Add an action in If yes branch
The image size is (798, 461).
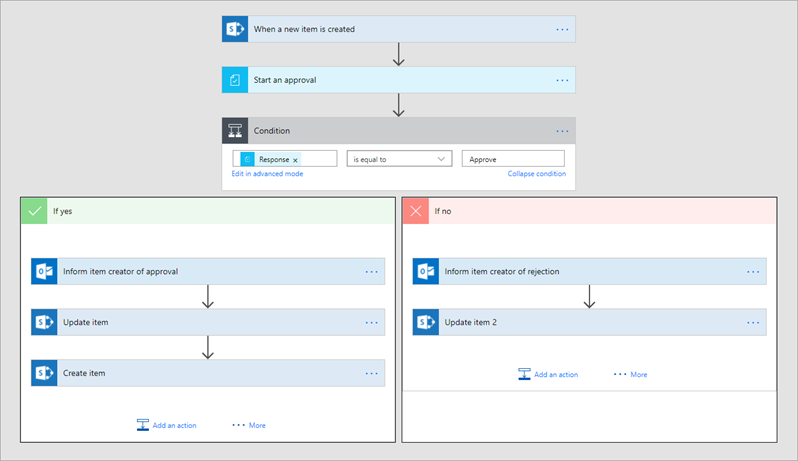pos(167,425)
